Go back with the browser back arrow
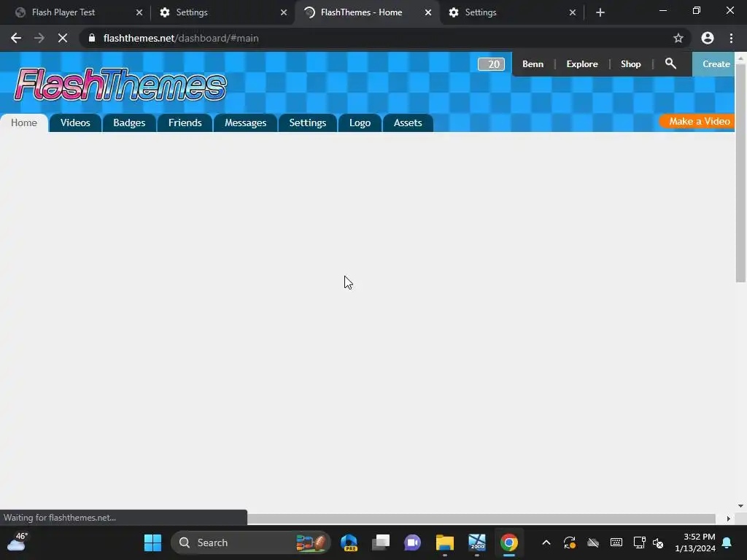The height and width of the screenshot is (560, 747). pyautogui.click(x=16, y=38)
